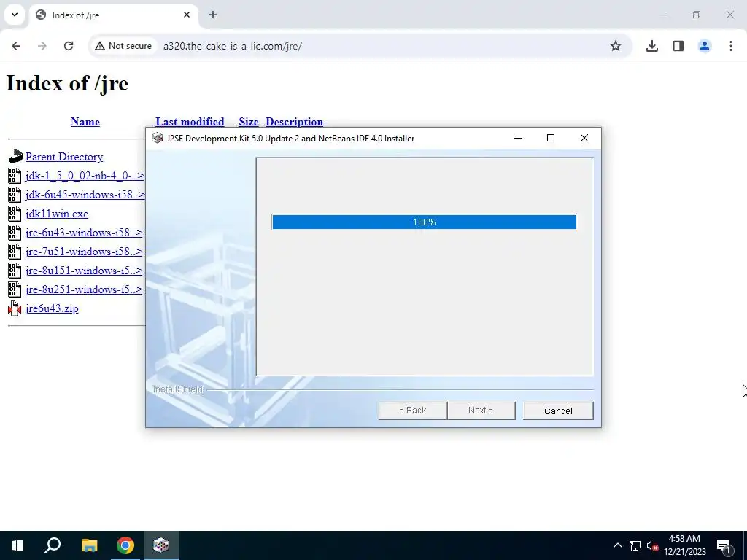Show hidden system tray icons
This screenshot has width=747, height=560.
pos(617,545)
